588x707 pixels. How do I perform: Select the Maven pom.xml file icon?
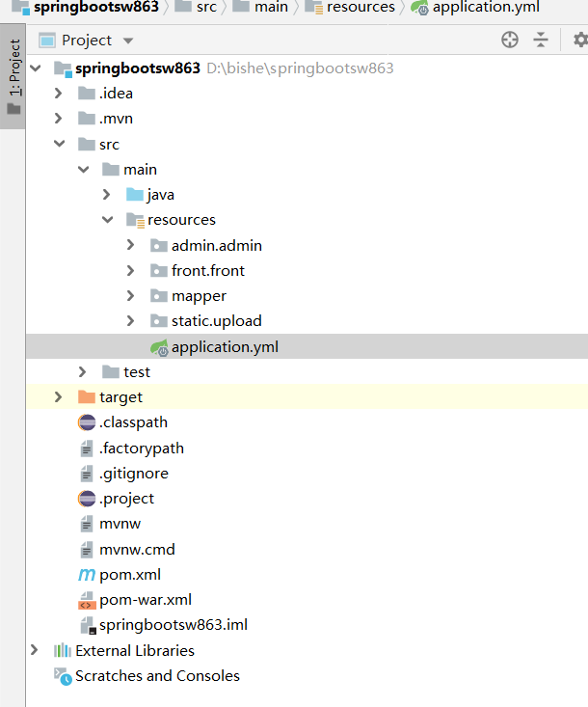tap(87, 575)
